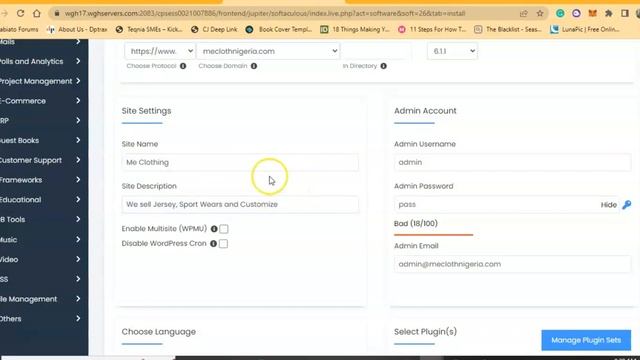
Task: Open the share page icon in address bar
Action: pos(524,13)
